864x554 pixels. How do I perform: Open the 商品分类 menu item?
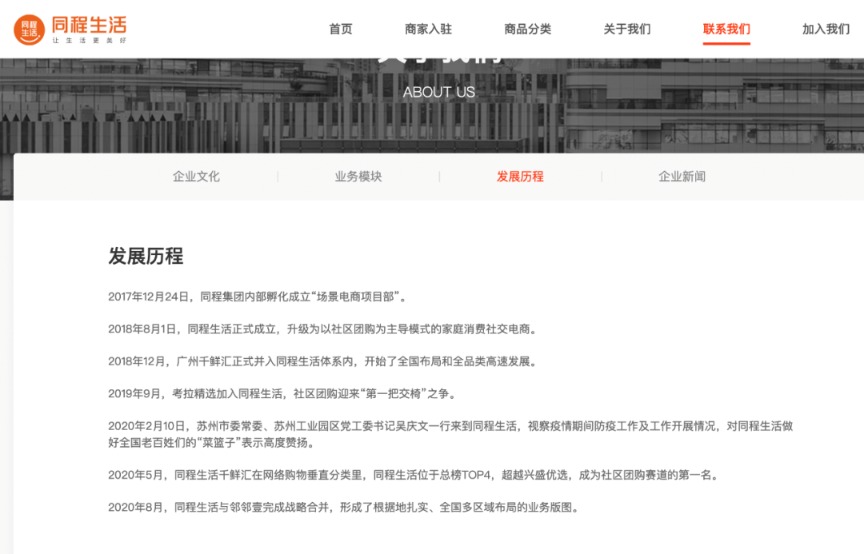527,29
